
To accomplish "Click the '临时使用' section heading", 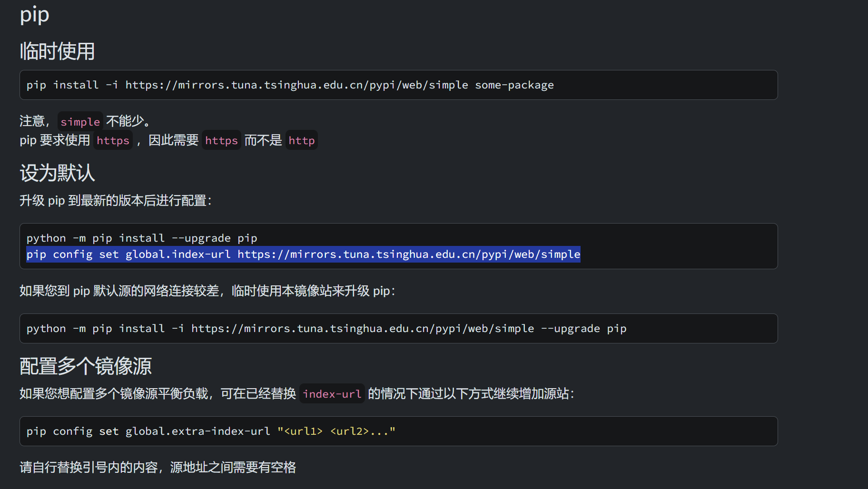I will coord(57,51).
